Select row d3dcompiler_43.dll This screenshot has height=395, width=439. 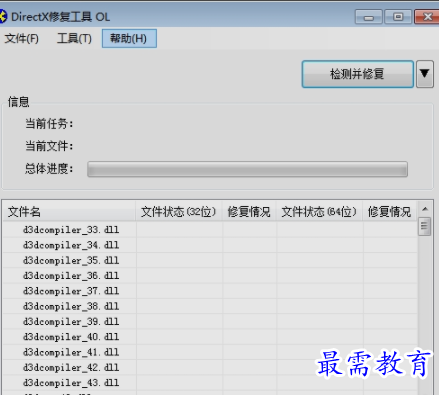coord(210,383)
